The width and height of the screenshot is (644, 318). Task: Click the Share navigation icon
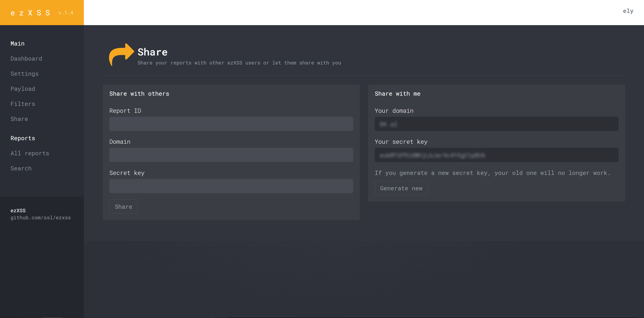pyautogui.click(x=19, y=119)
